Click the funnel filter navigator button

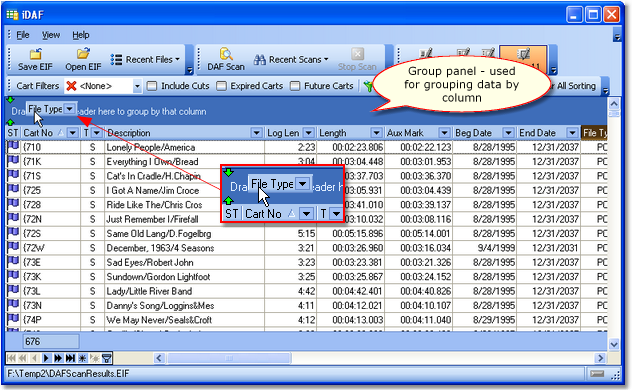pyautogui.click(x=106, y=358)
